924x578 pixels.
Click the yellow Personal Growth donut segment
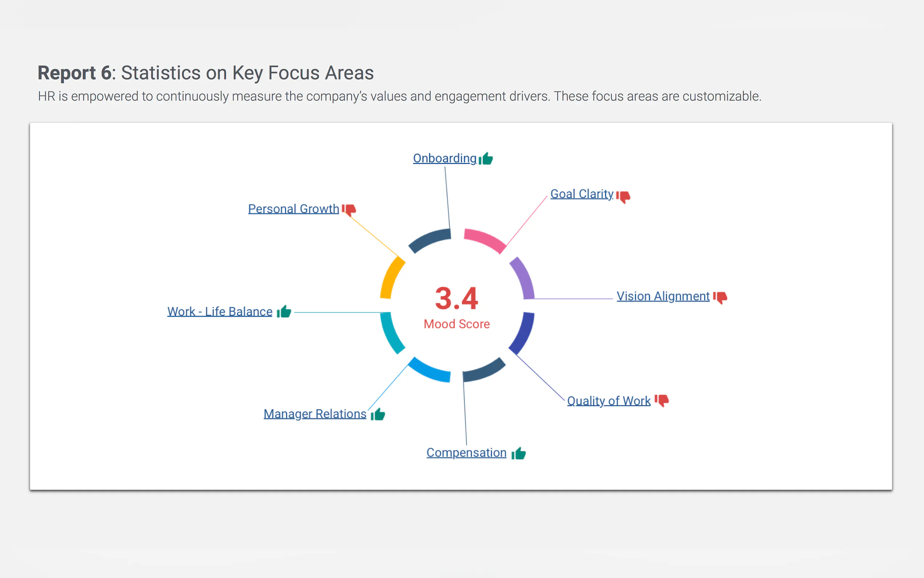click(391, 277)
